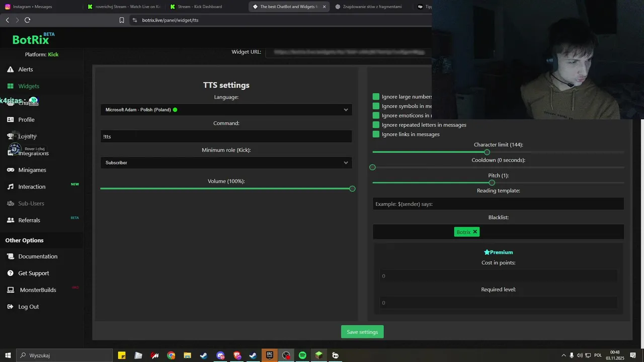Click the MonsterBuilds laptop icon
The height and width of the screenshot is (362, 644).
click(10, 290)
